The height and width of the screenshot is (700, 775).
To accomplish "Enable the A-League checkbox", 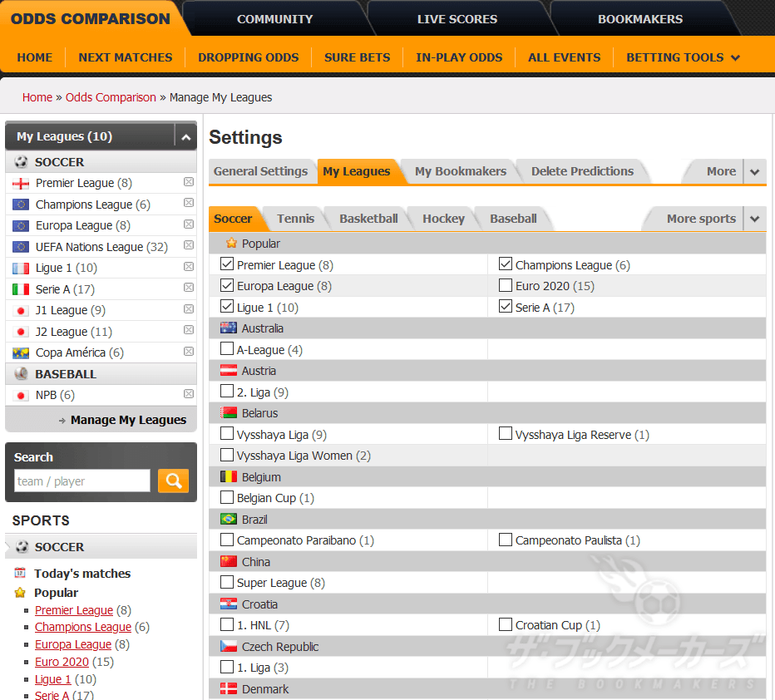I will point(227,348).
